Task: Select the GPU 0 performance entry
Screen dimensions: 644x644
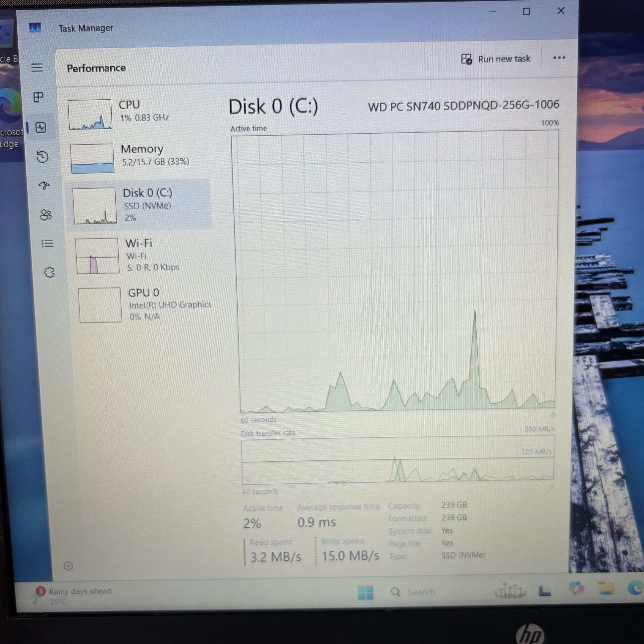Action: pos(145,305)
